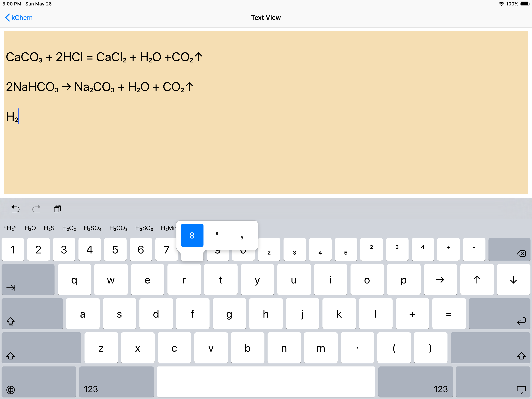The image size is (532, 399).
Task: Tap the space bar
Action: 266,382
